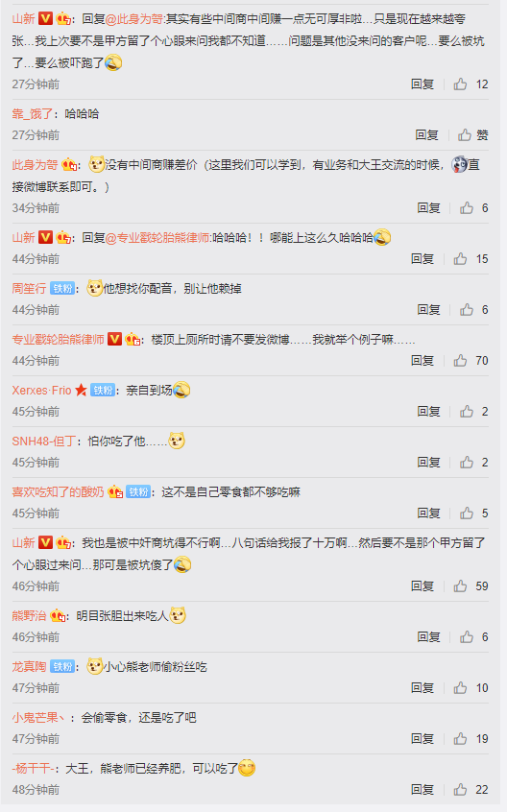Like 山新's comment with 59 likes
The image size is (507, 812).
pyautogui.click(x=460, y=586)
